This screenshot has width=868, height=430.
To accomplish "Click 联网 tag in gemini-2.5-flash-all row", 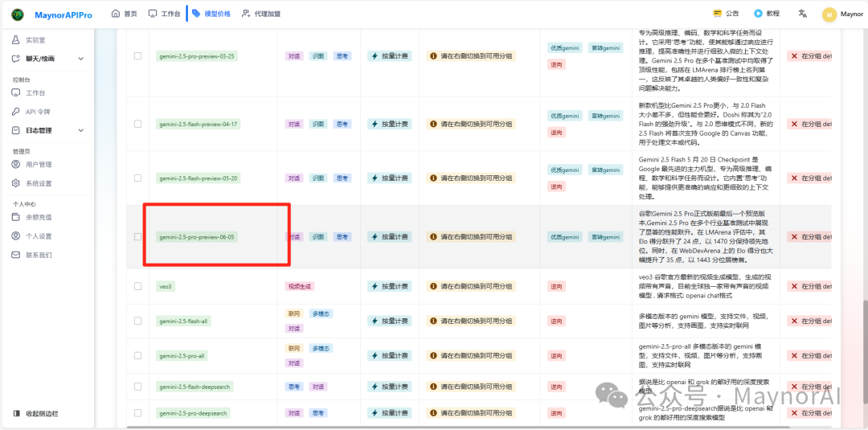I will (x=294, y=313).
